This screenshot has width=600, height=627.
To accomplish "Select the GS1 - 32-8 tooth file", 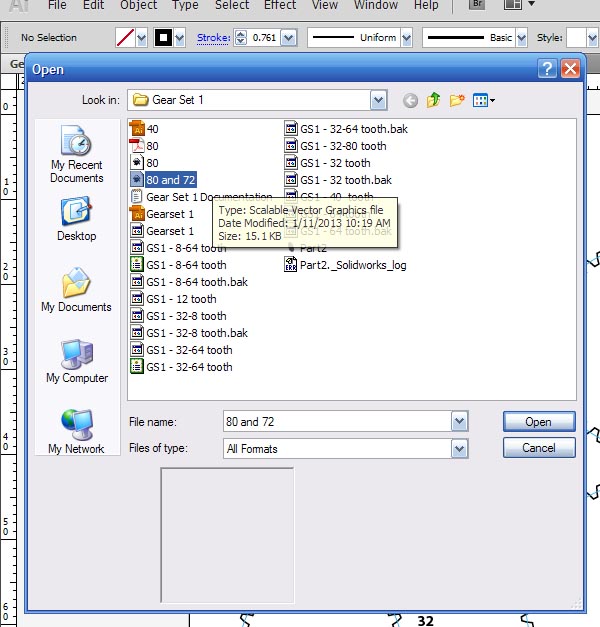I will tap(178, 316).
